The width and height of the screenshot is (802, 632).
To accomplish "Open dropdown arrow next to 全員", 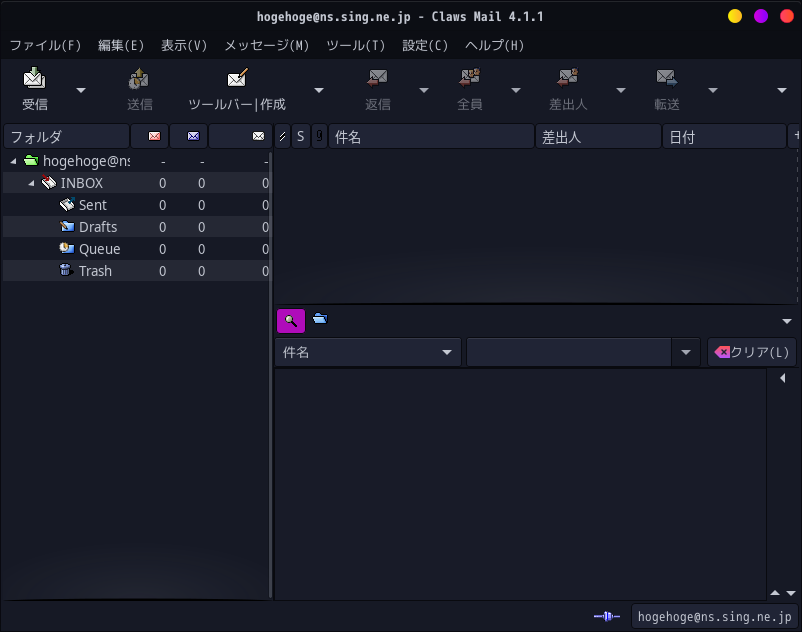I will pos(516,91).
